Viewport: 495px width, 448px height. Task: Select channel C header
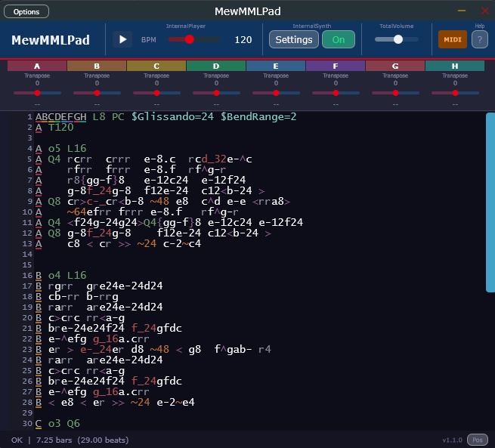[156, 66]
